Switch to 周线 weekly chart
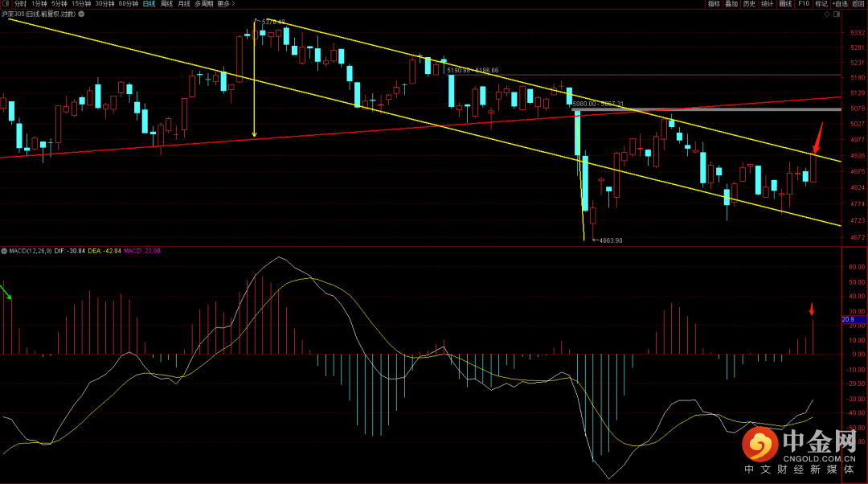Screen dimensions: 868x484 click(166, 3)
